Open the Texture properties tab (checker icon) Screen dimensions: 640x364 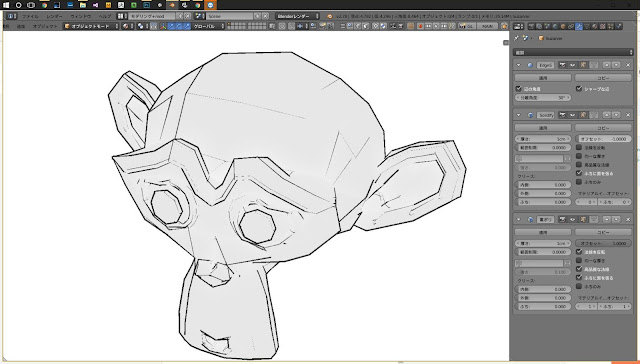(602, 26)
